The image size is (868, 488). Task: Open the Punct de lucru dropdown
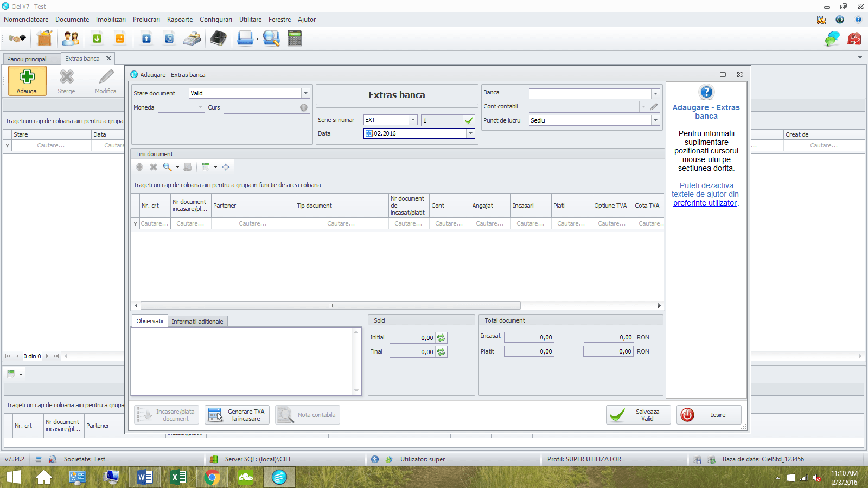[x=655, y=120]
